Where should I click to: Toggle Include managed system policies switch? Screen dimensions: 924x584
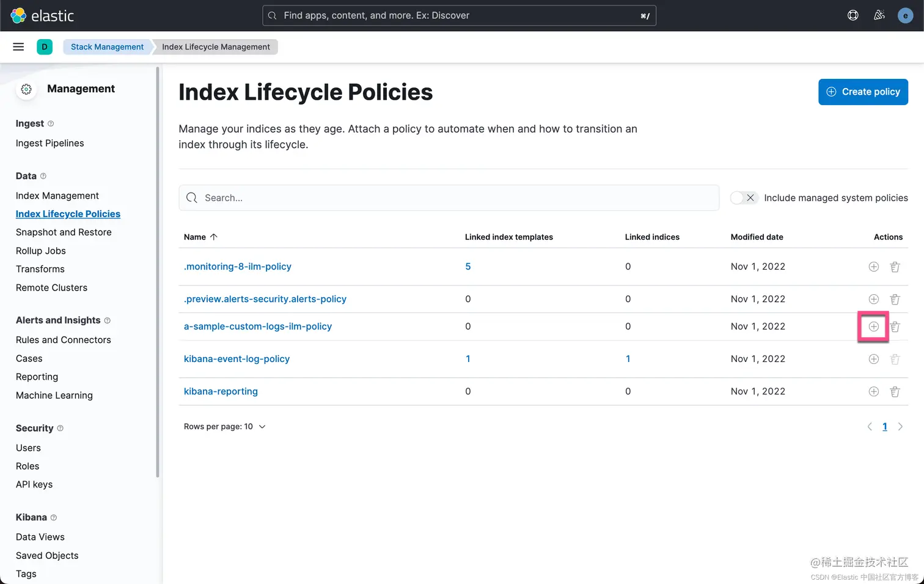pos(744,198)
